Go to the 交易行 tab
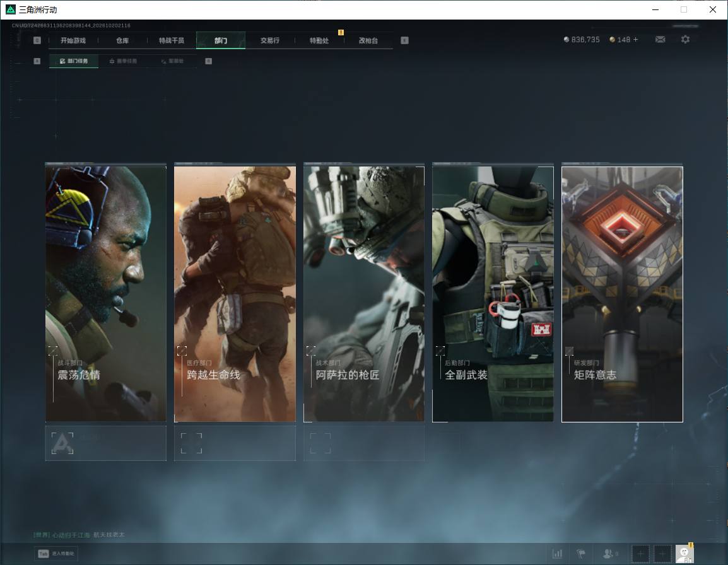Viewport: 728px width, 565px height. coord(270,40)
